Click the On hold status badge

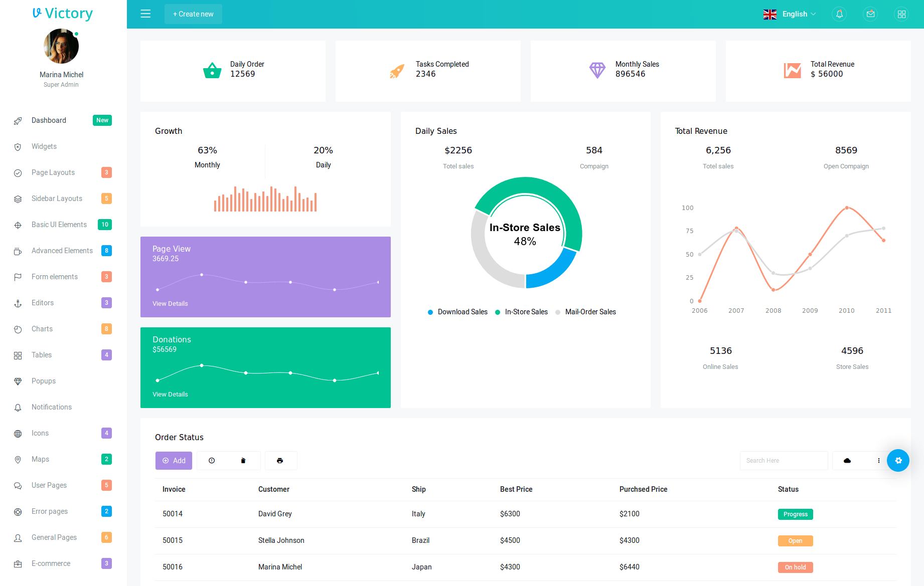[796, 567]
